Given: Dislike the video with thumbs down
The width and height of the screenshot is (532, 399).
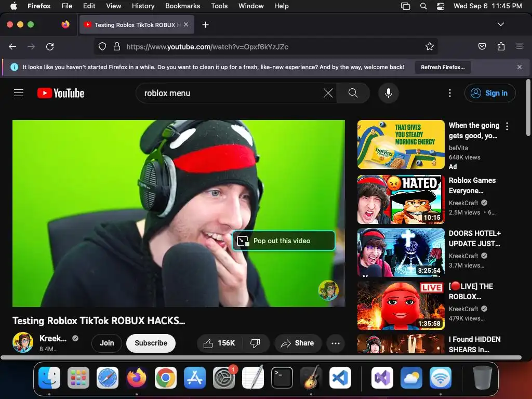Looking at the screenshot, I should [255, 343].
